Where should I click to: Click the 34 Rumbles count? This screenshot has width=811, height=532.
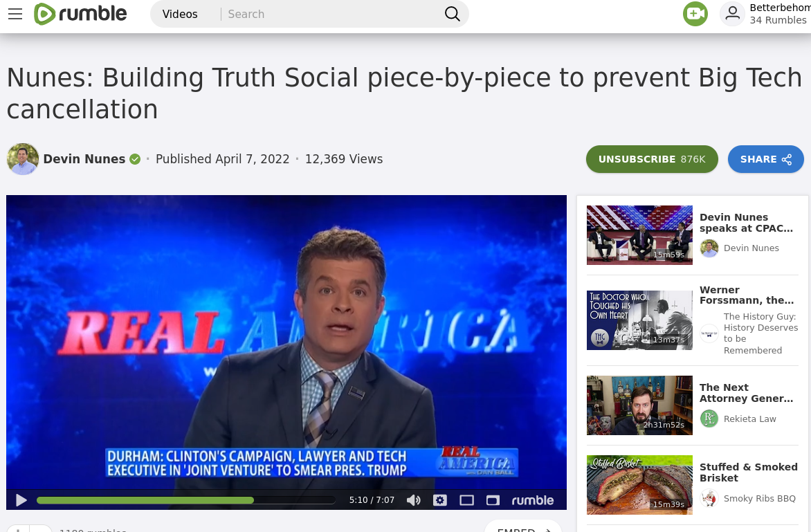coord(778,20)
